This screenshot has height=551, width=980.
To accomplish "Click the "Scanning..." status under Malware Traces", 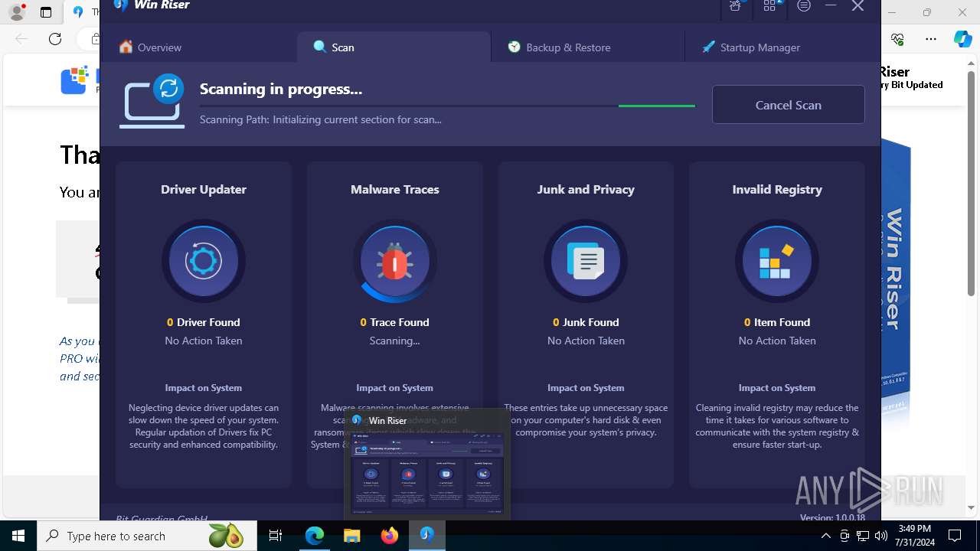I will pyautogui.click(x=395, y=341).
